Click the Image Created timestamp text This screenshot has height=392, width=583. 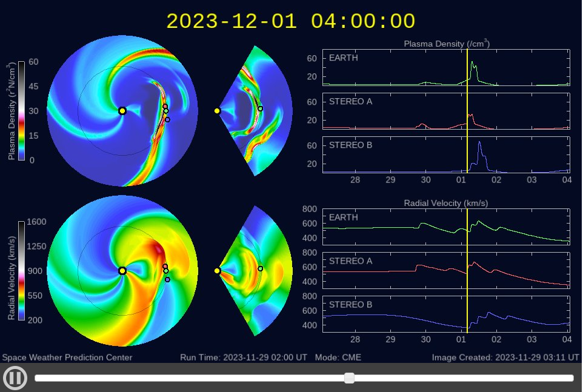tap(505, 357)
